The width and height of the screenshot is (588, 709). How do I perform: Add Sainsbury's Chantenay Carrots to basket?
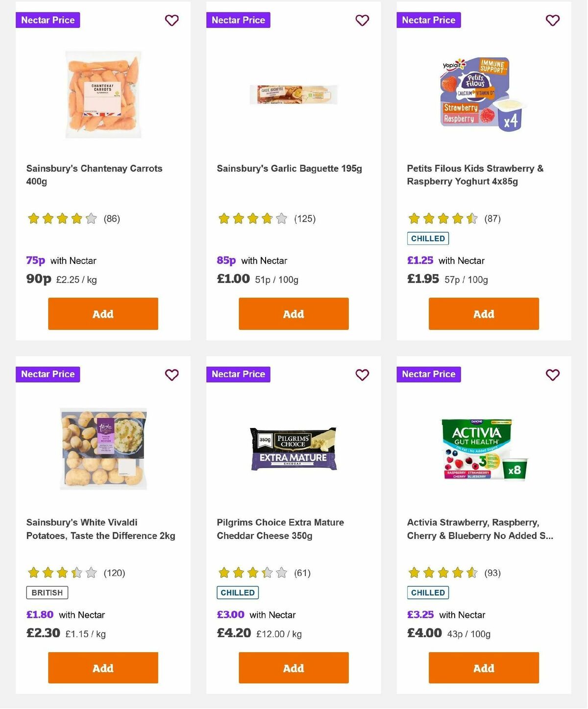pyautogui.click(x=102, y=313)
